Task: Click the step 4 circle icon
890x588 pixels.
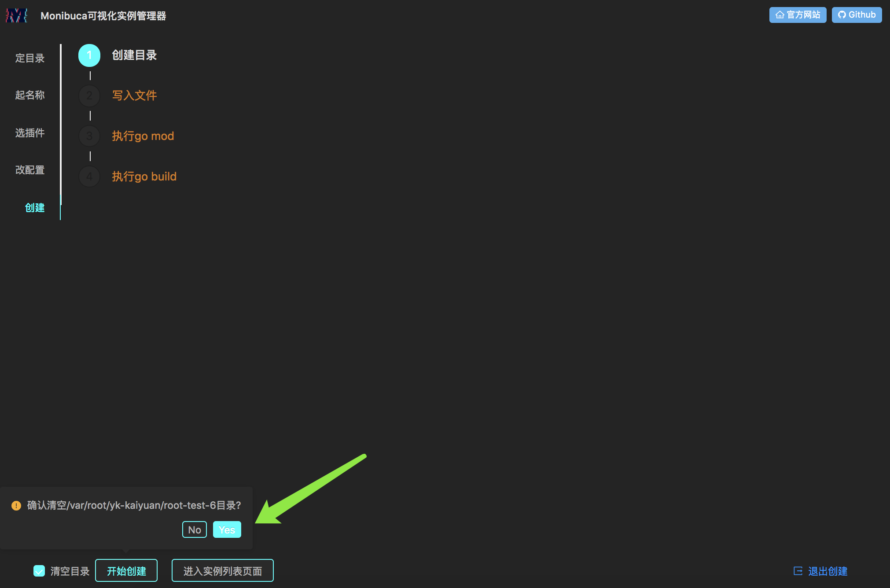Action: click(x=89, y=176)
